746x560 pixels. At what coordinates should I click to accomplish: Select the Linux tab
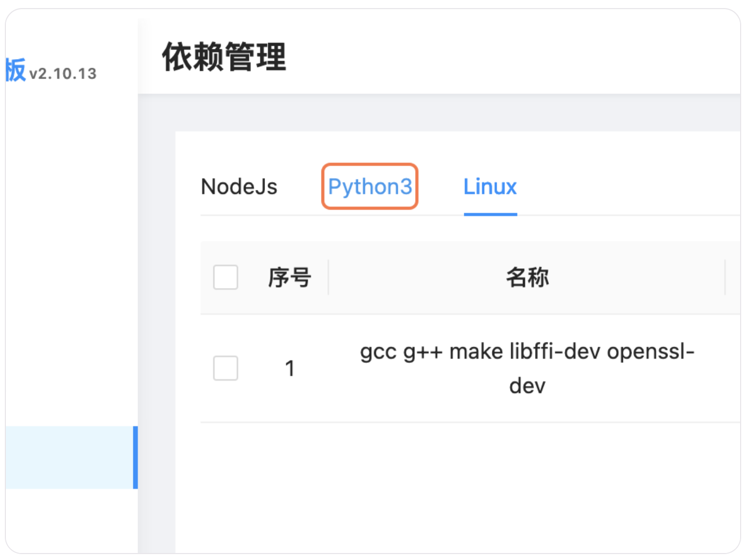pos(490,187)
